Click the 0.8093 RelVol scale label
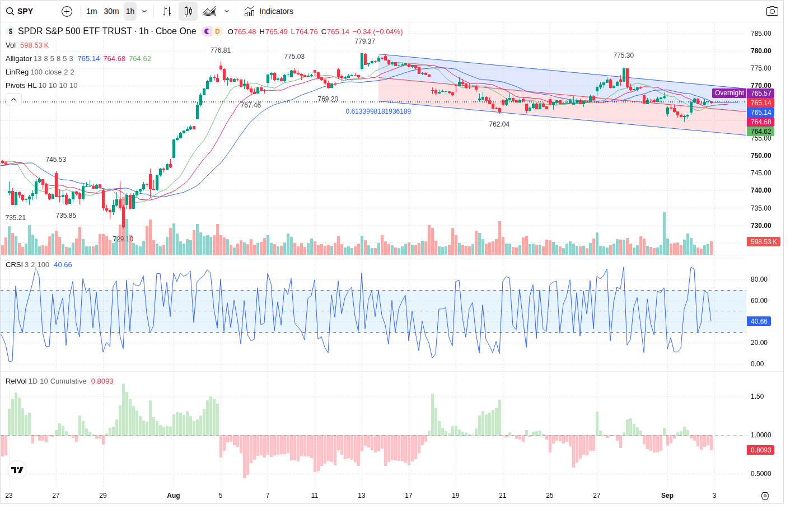The image size is (795, 532). point(761,450)
